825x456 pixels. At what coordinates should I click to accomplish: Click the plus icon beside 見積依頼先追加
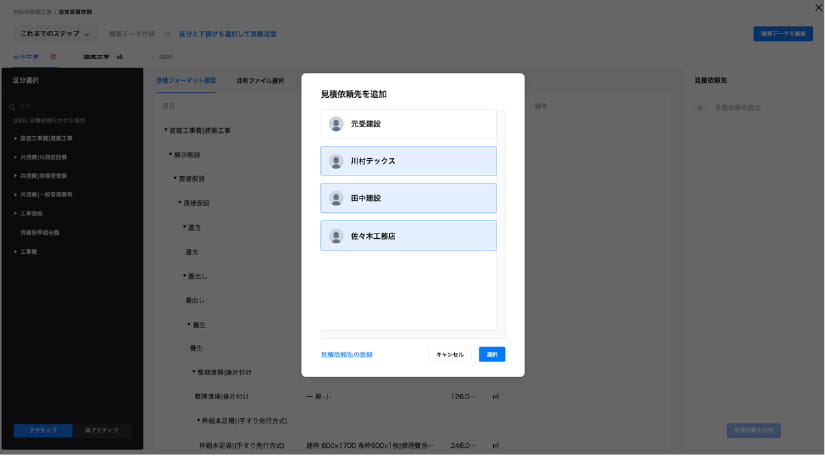point(699,107)
